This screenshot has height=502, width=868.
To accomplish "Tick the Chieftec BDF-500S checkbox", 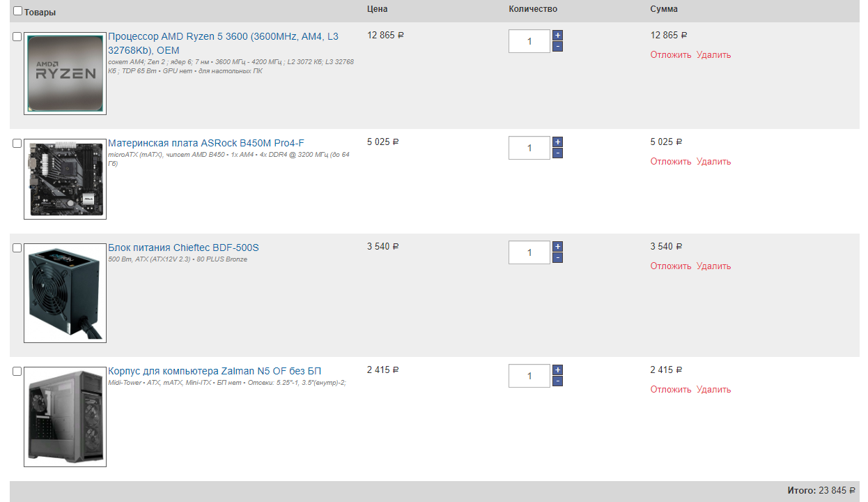I will (17, 248).
